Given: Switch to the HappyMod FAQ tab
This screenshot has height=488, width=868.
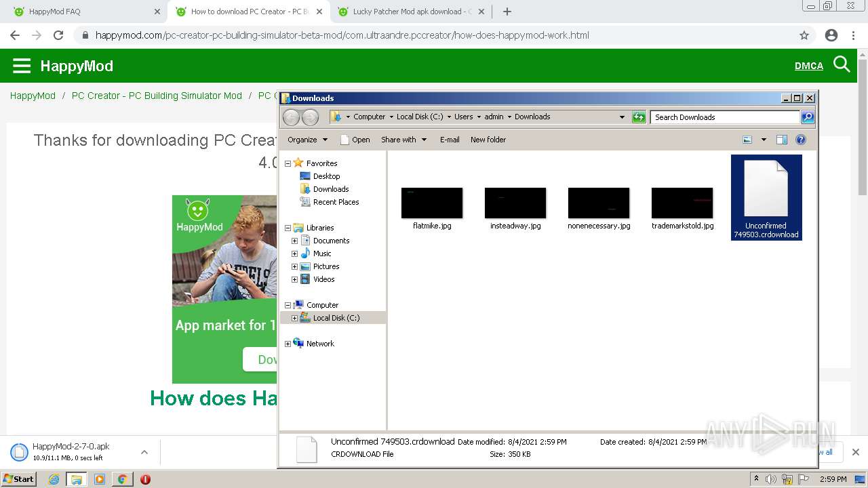Looking at the screenshot, I should pos(85,12).
